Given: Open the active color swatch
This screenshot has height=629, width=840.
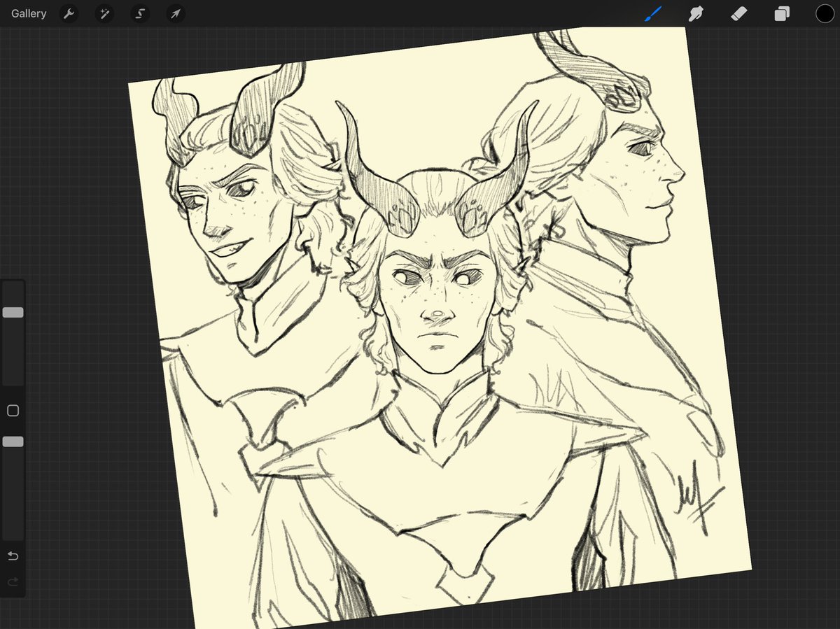Looking at the screenshot, I should pyautogui.click(x=825, y=13).
